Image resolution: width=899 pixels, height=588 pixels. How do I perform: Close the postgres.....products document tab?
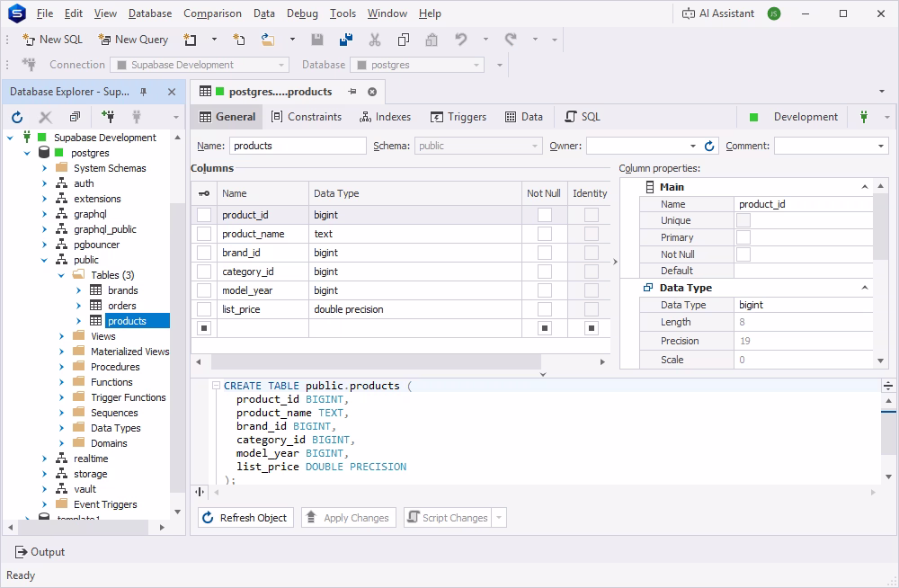[372, 92]
